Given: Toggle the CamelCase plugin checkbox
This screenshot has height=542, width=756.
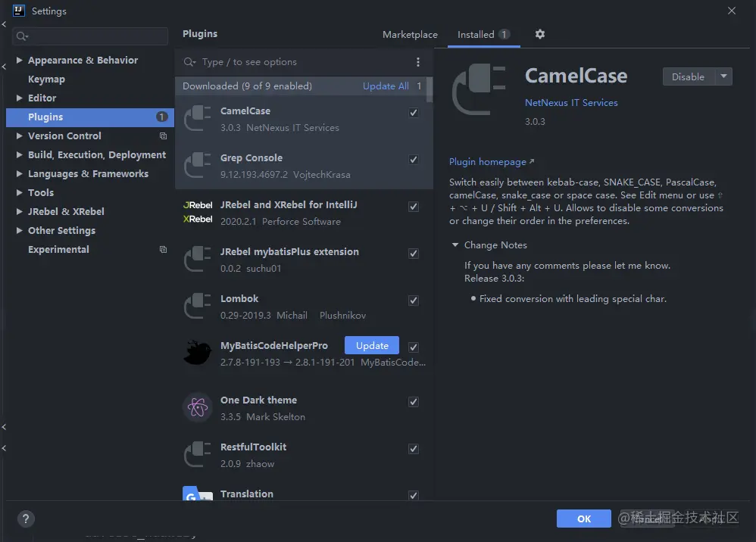Looking at the screenshot, I should [413, 113].
